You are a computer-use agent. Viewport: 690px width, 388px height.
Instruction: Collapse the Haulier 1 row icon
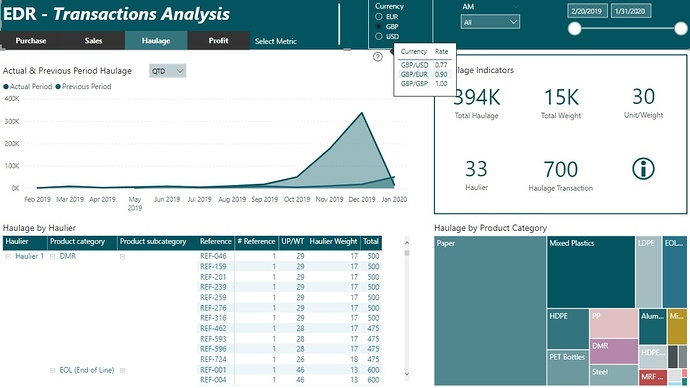[x=8, y=256]
